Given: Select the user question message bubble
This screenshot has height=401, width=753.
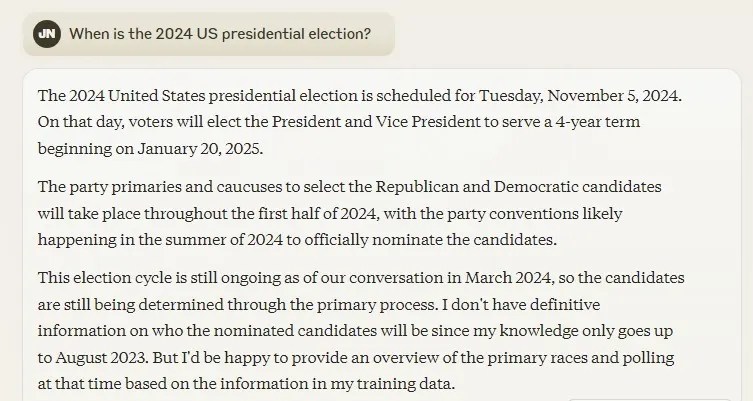Looking at the screenshot, I should [x=209, y=34].
